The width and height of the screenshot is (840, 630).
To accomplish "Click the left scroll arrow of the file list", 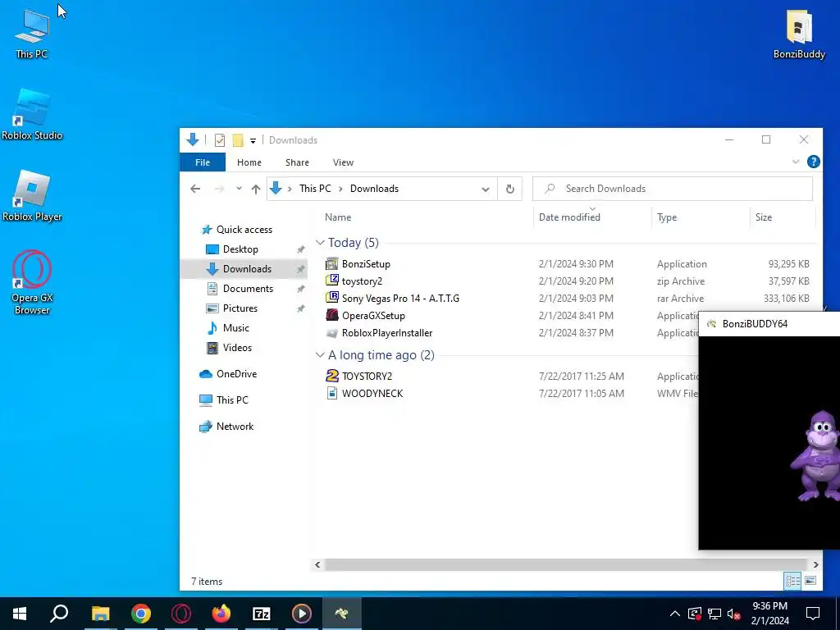I will tap(317, 564).
